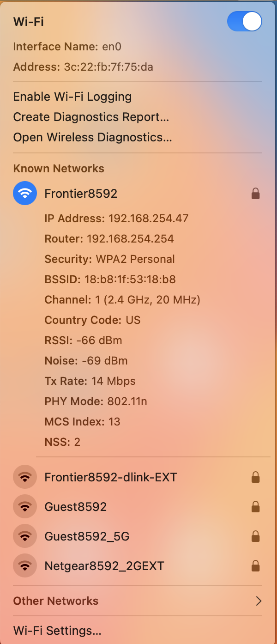Expand Other Networks with the chevron arrow
The image size is (277, 644).
[259, 601]
